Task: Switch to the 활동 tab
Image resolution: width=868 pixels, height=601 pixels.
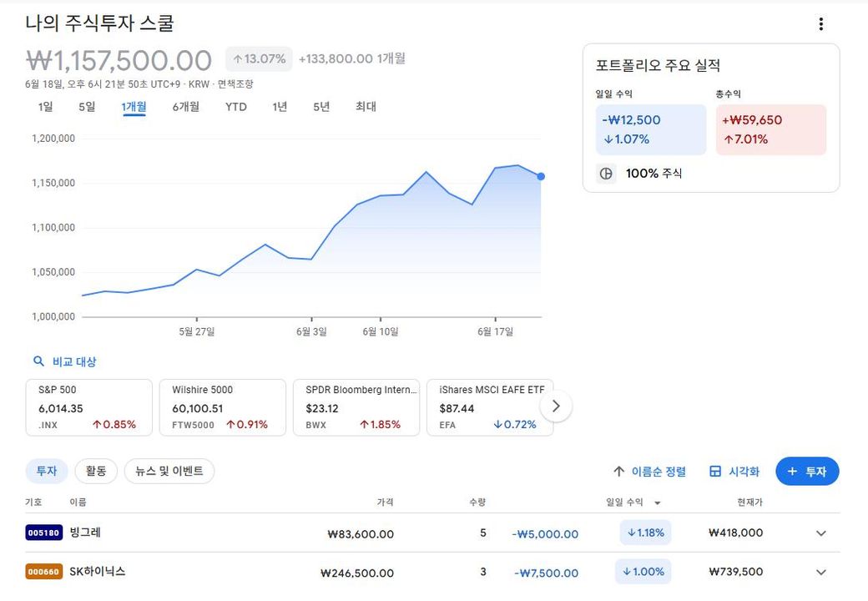Action: click(x=96, y=472)
